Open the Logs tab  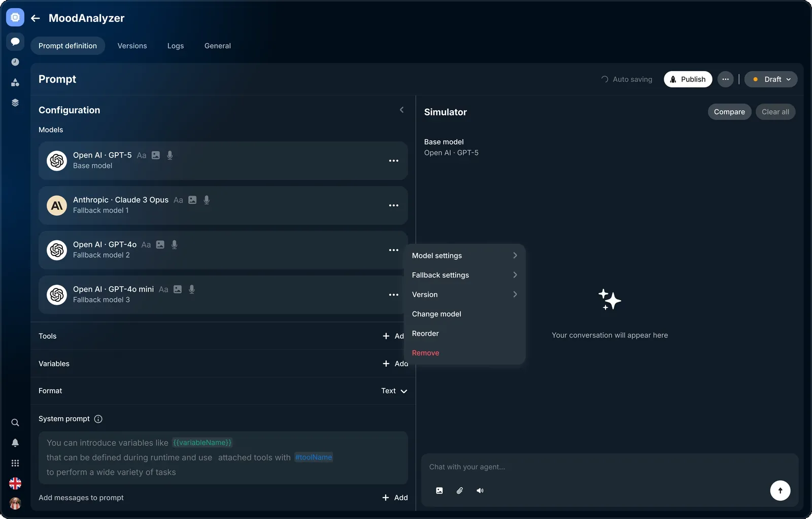point(176,46)
